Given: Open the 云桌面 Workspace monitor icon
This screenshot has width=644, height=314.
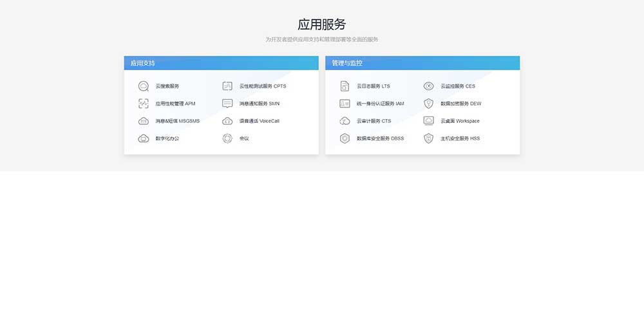Looking at the screenshot, I should 428,121.
